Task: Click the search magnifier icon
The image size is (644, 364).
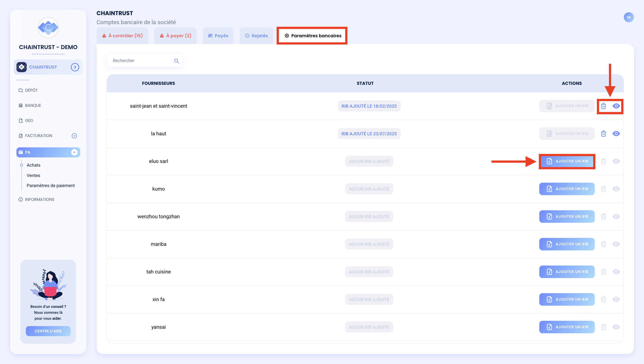Action: pos(177,61)
